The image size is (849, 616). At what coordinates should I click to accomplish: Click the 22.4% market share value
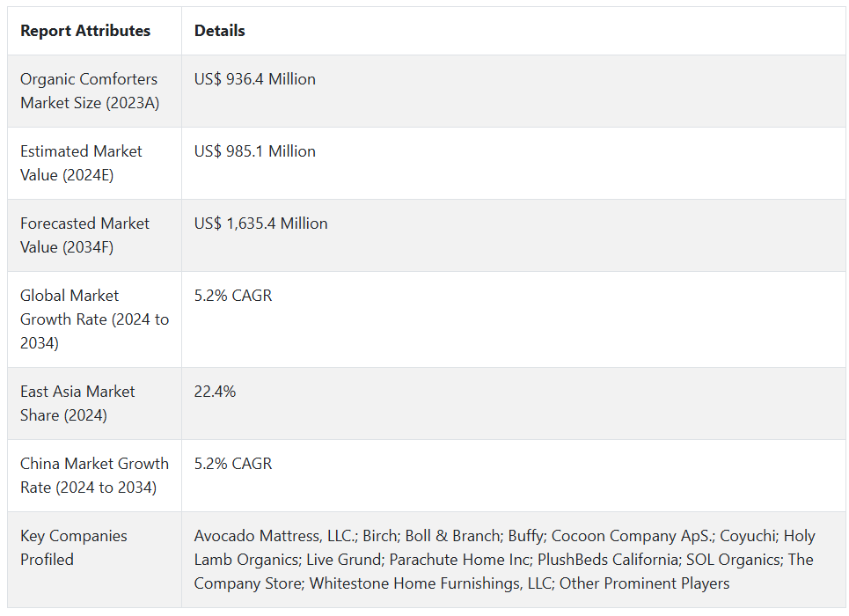[x=216, y=392]
